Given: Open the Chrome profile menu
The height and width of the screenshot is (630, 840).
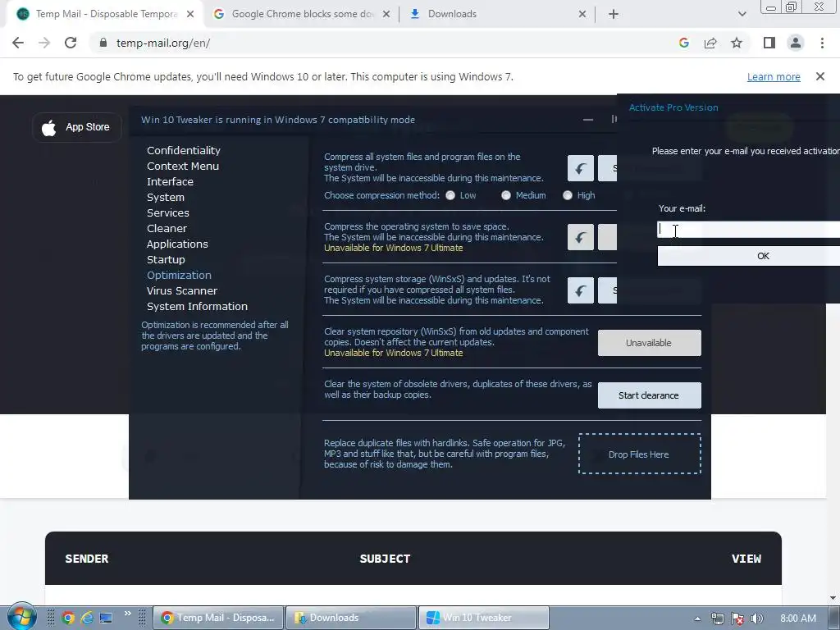Looking at the screenshot, I should point(796,43).
